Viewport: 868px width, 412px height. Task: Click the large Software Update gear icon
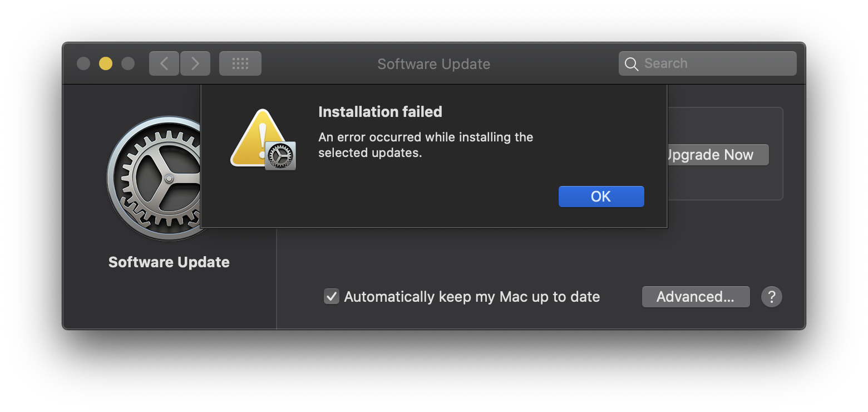(x=153, y=178)
